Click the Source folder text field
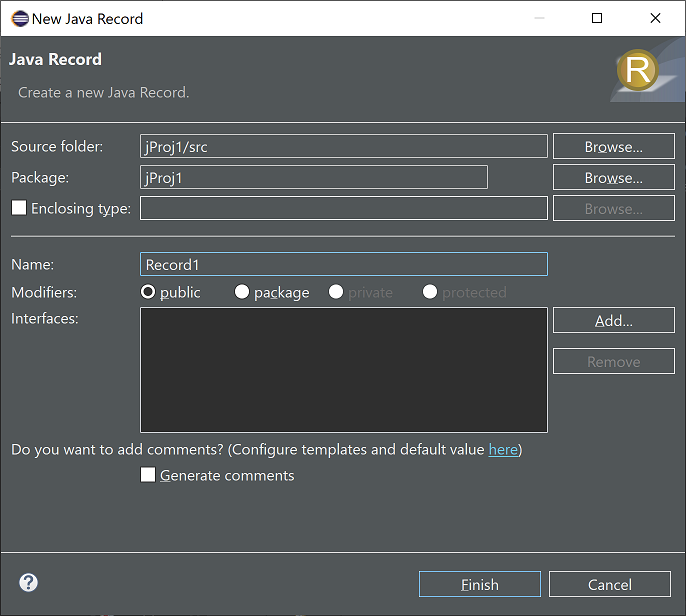 (x=343, y=146)
